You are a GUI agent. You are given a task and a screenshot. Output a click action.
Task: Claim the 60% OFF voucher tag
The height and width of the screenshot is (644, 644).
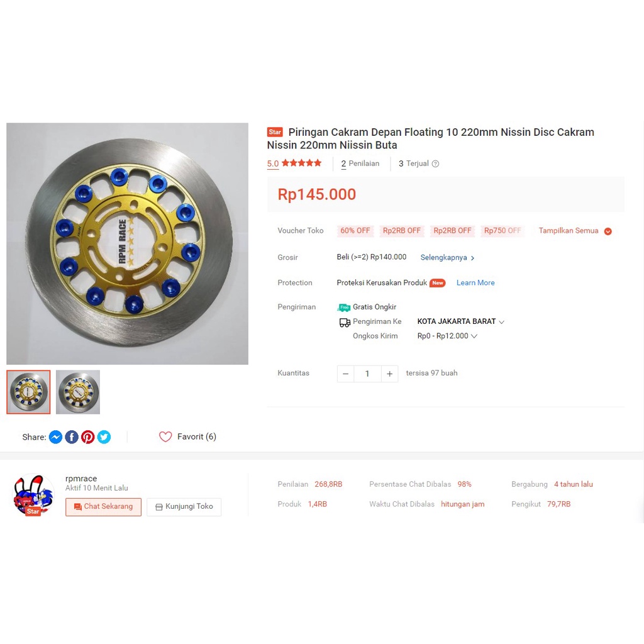pyautogui.click(x=355, y=231)
